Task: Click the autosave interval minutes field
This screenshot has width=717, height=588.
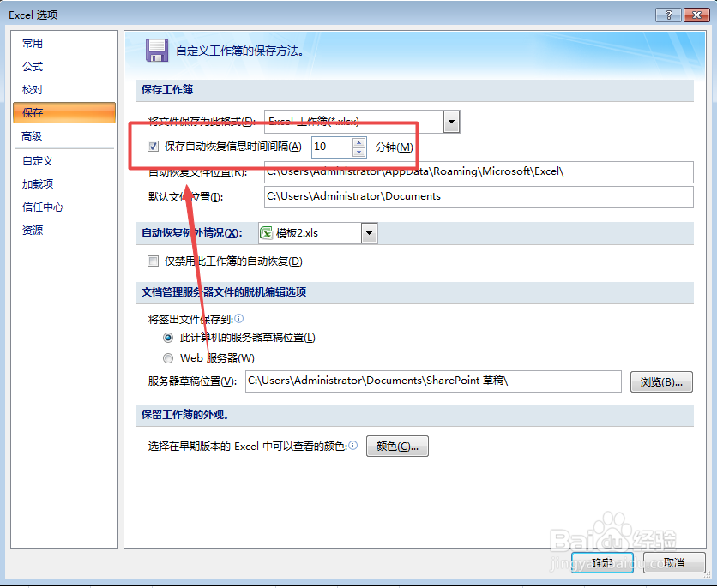Action: point(333,147)
